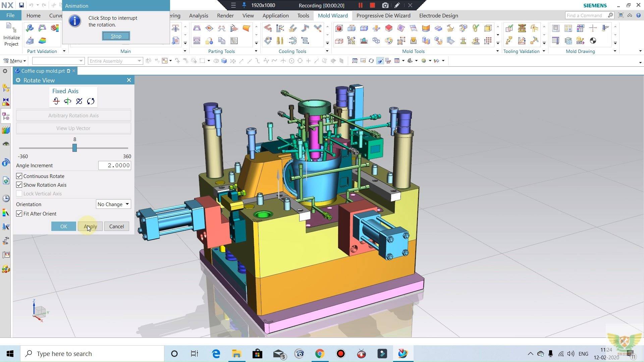This screenshot has height=362, width=644.
Task: Click the Windows taskbar search box
Action: pyautogui.click(x=93, y=354)
